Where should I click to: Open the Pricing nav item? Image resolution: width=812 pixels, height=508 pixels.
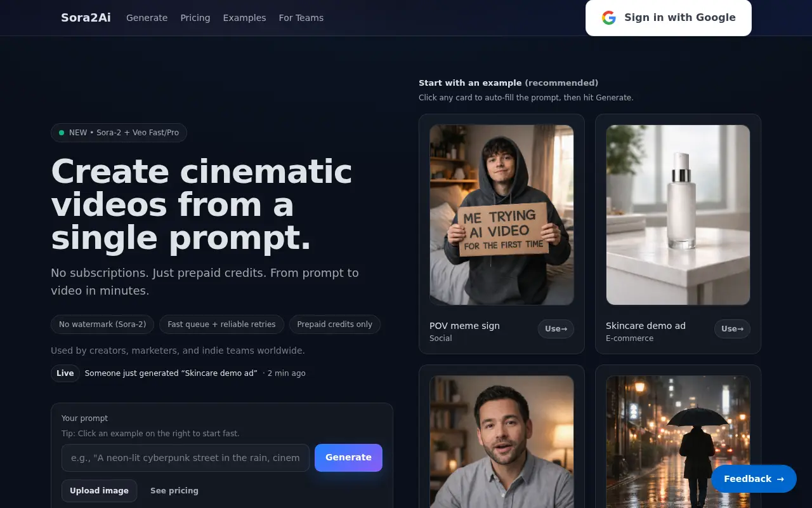[x=195, y=18]
